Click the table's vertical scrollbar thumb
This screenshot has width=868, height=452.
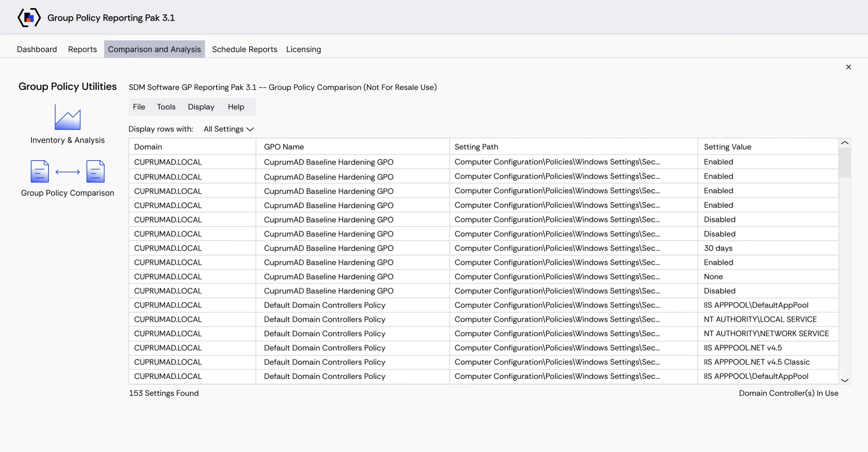coord(845,163)
